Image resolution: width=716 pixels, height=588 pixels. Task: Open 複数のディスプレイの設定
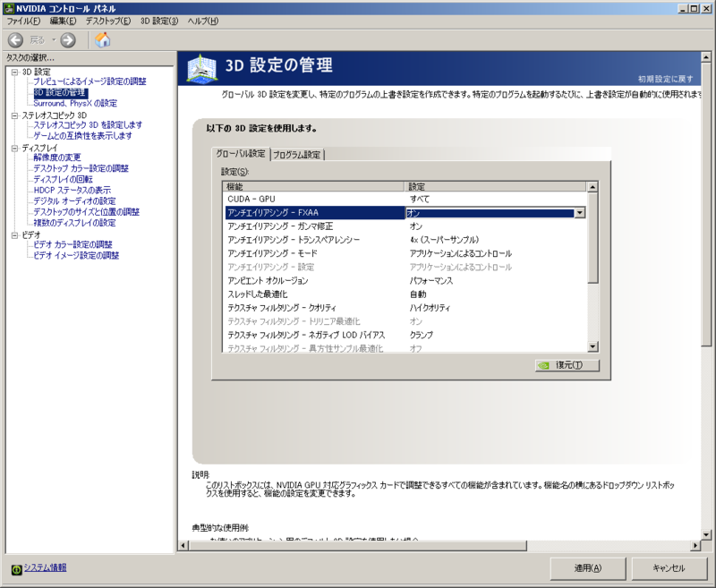pyautogui.click(x=74, y=223)
